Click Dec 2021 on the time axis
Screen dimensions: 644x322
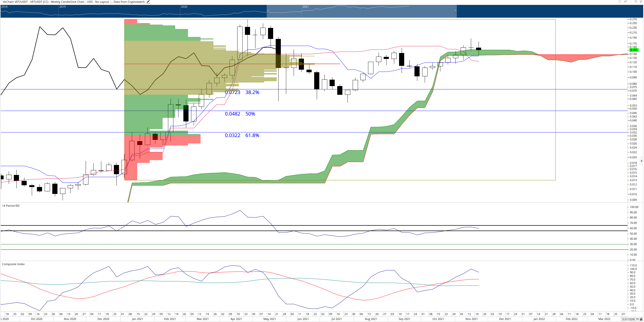[505, 319]
